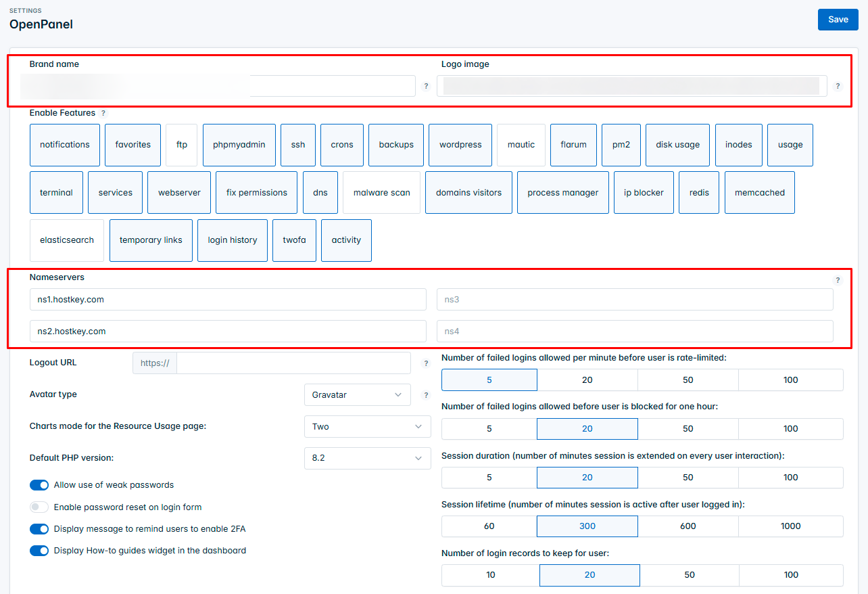Click help icon beside Logo image field

click(x=838, y=87)
